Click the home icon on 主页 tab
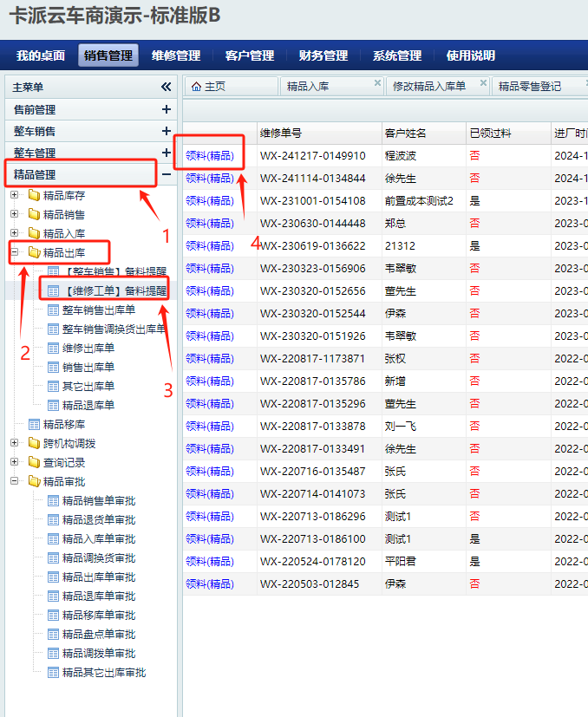This screenshot has width=588, height=717. pos(196,87)
